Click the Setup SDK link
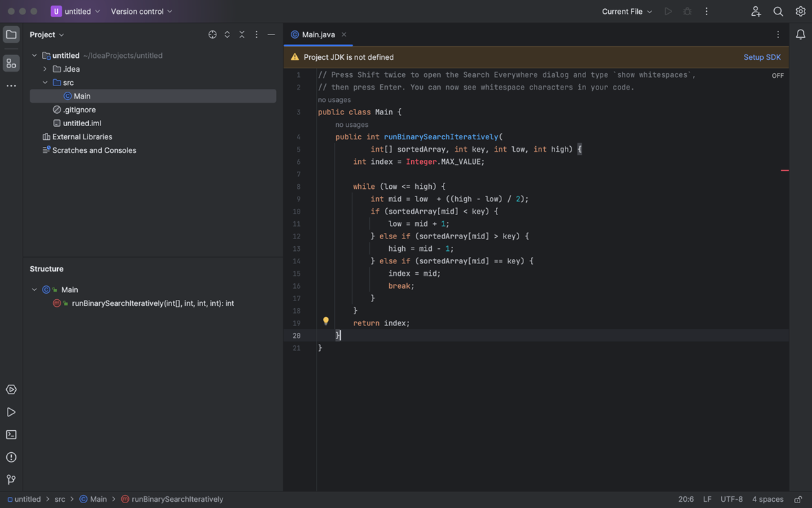The width and height of the screenshot is (812, 508). (x=762, y=57)
